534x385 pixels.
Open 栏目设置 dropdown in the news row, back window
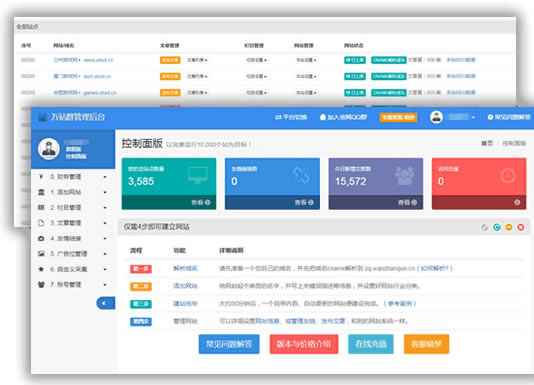pyautogui.click(x=256, y=60)
